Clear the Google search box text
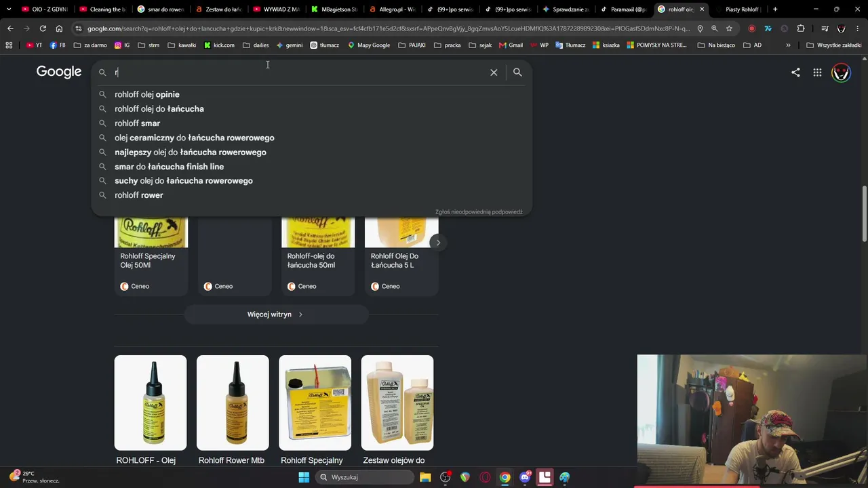 [x=494, y=73]
